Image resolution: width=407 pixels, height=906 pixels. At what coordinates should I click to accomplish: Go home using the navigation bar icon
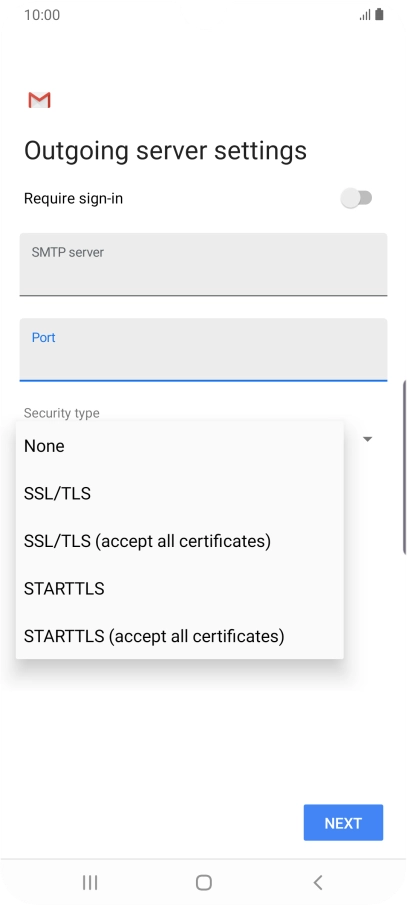point(204,882)
